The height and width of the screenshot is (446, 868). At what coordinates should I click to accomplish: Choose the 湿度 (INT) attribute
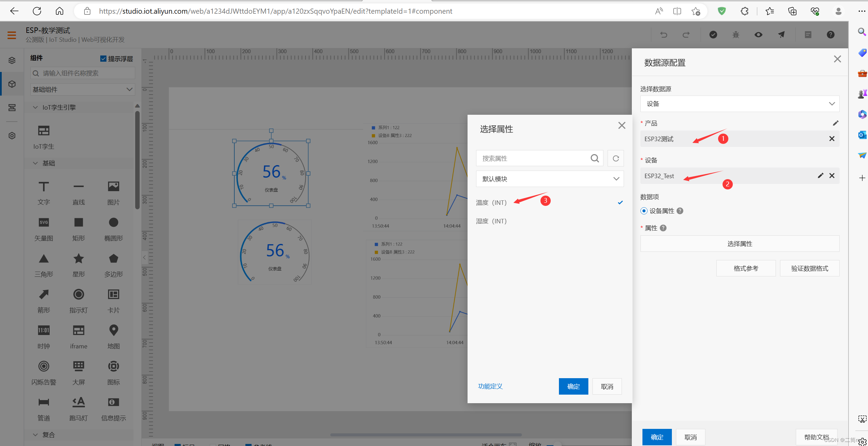491,221
